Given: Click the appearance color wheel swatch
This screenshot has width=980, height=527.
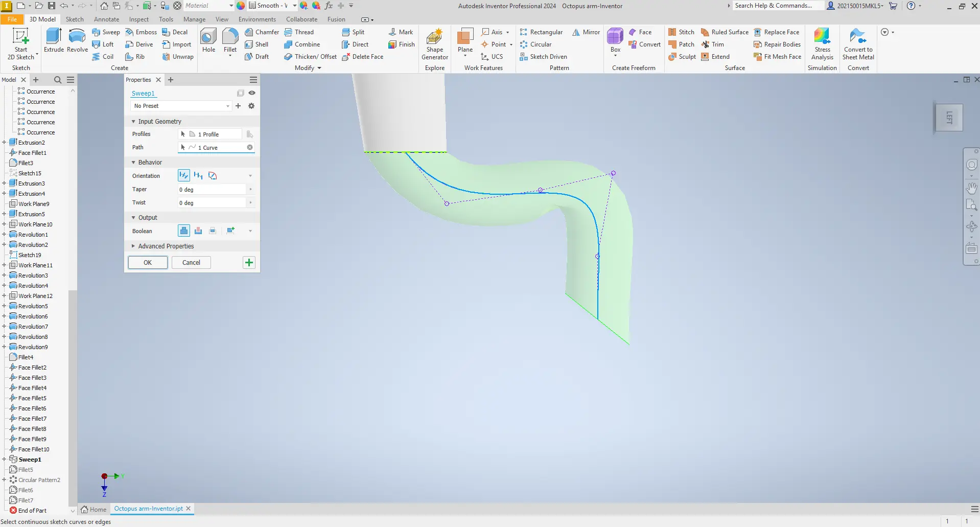Looking at the screenshot, I should (x=241, y=6).
